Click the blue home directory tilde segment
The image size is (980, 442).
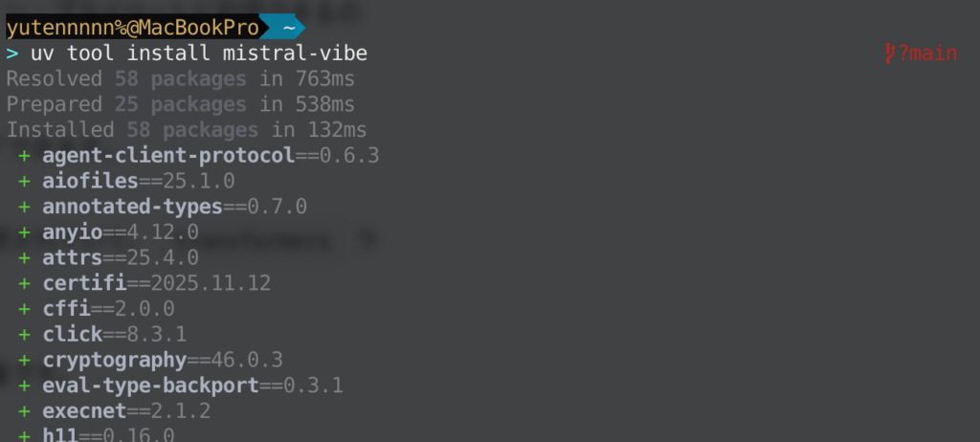coord(287,29)
